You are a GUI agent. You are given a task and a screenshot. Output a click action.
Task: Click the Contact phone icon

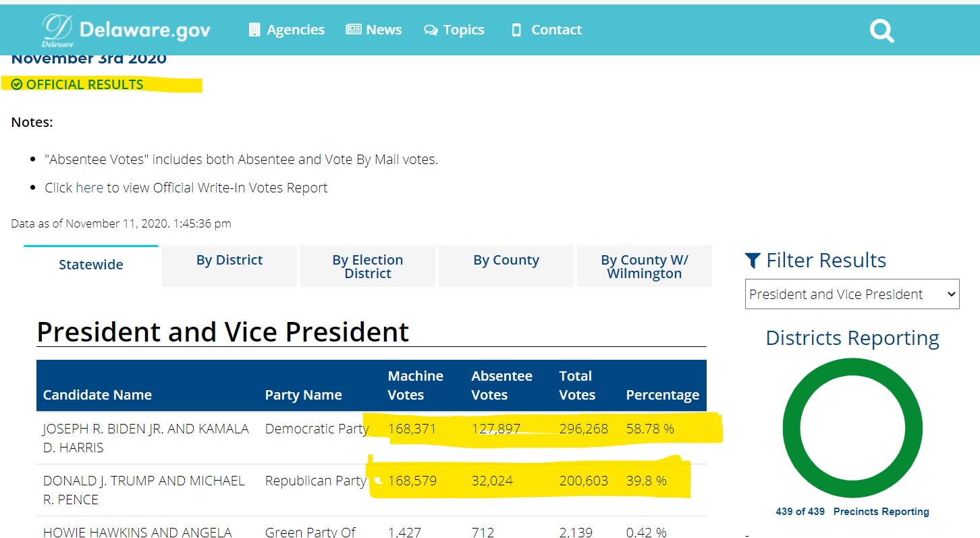(x=516, y=30)
